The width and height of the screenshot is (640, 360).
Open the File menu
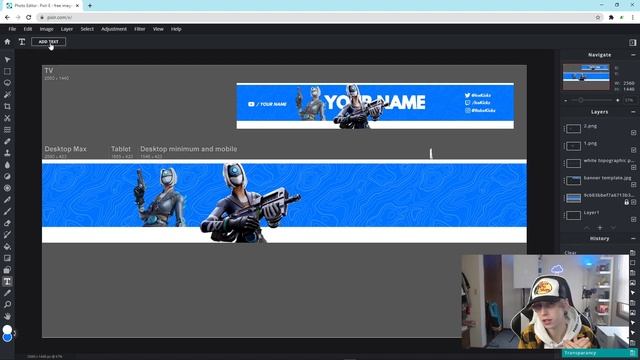[12, 29]
